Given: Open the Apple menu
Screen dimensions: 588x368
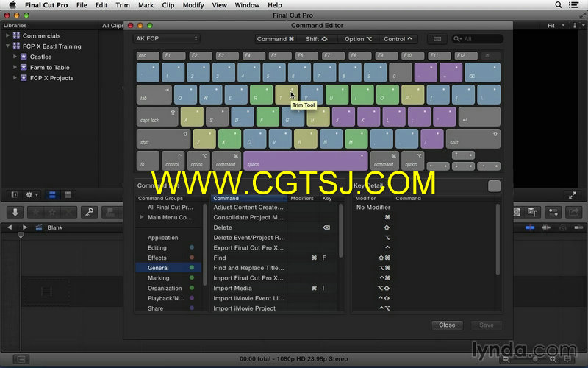Looking at the screenshot, I should 12,5.
